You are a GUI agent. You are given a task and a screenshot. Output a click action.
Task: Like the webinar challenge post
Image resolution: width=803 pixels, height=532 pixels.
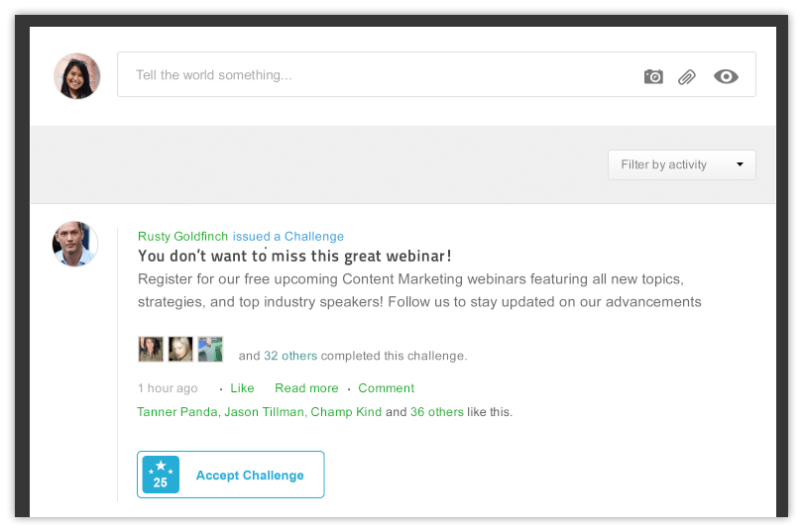click(x=242, y=388)
